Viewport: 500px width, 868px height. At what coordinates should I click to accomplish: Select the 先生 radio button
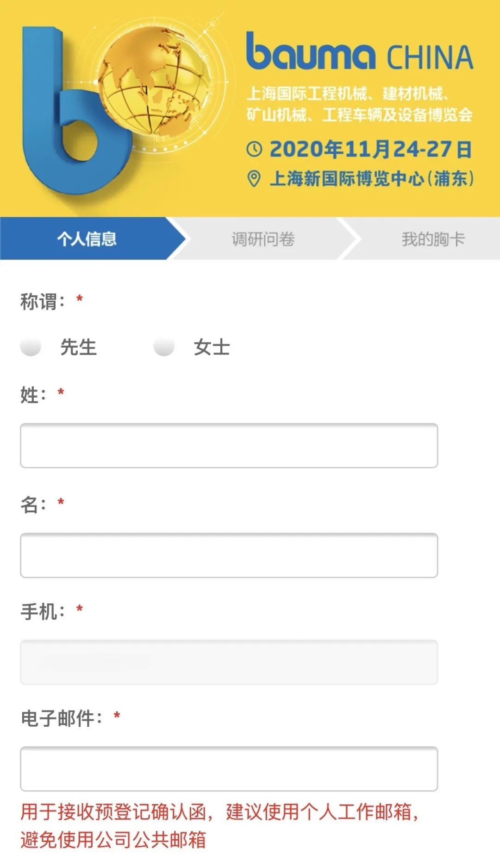tap(31, 346)
